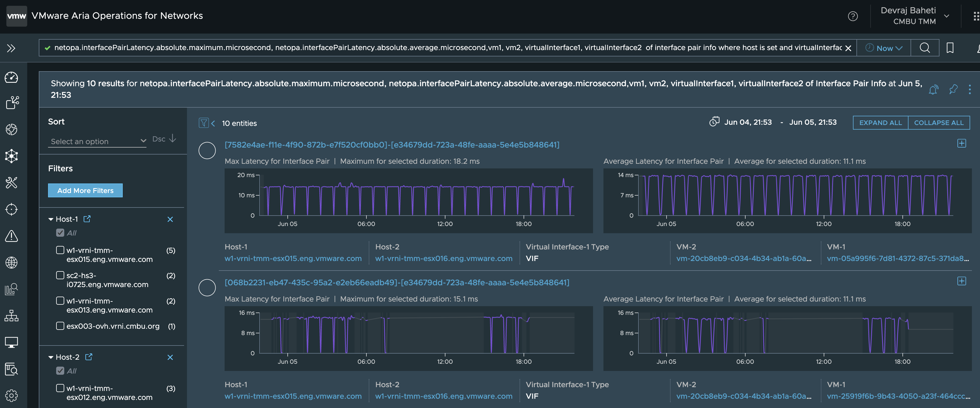The image size is (980, 408).
Task: Toggle Host-1 All checkbox
Action: (60, 233)
